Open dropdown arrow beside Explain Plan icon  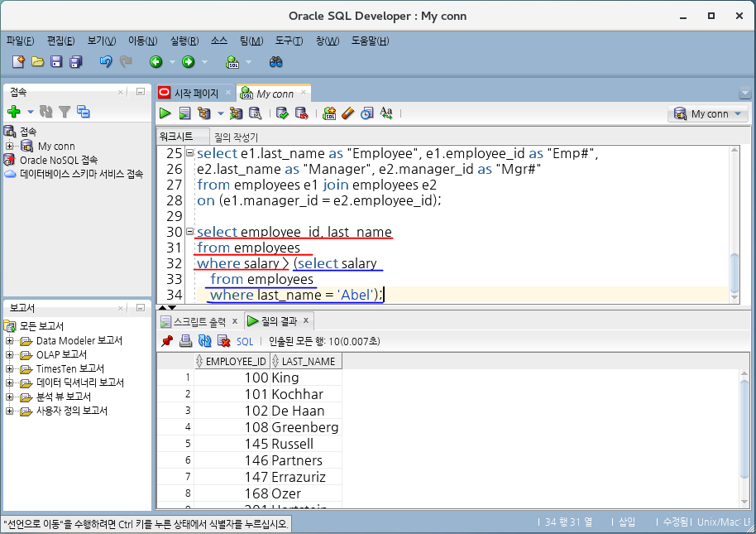coord(221,114)
